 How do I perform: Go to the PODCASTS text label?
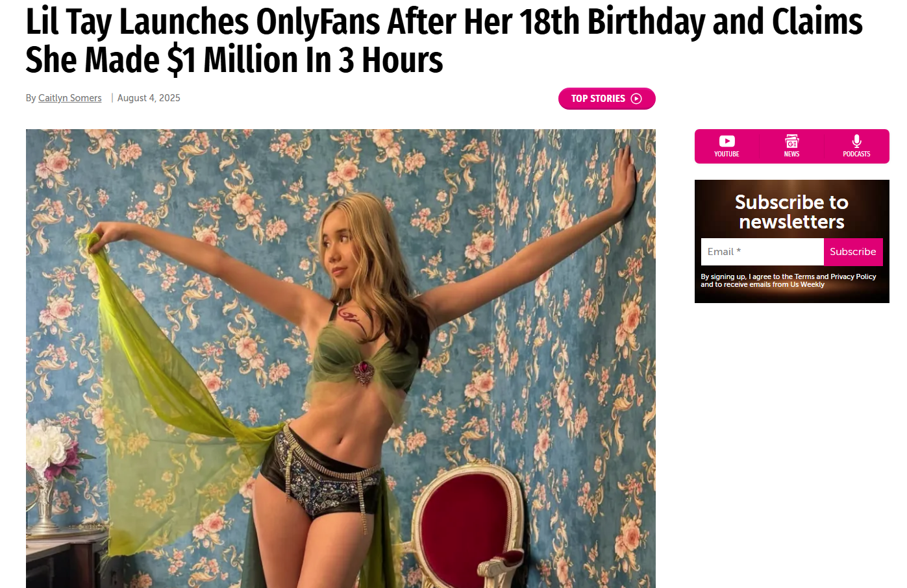(856, 154)
